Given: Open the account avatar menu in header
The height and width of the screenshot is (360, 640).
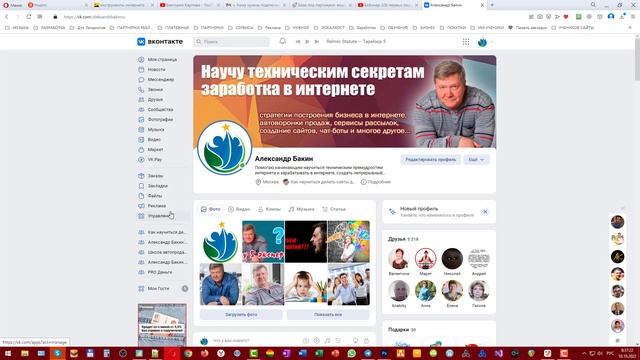Looking at the screenshot, I should (x=485, y=42).
